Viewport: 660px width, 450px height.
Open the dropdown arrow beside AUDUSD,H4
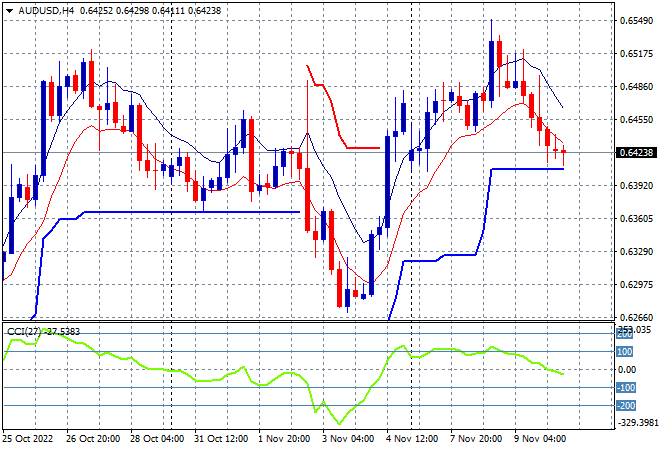(9, 9)
